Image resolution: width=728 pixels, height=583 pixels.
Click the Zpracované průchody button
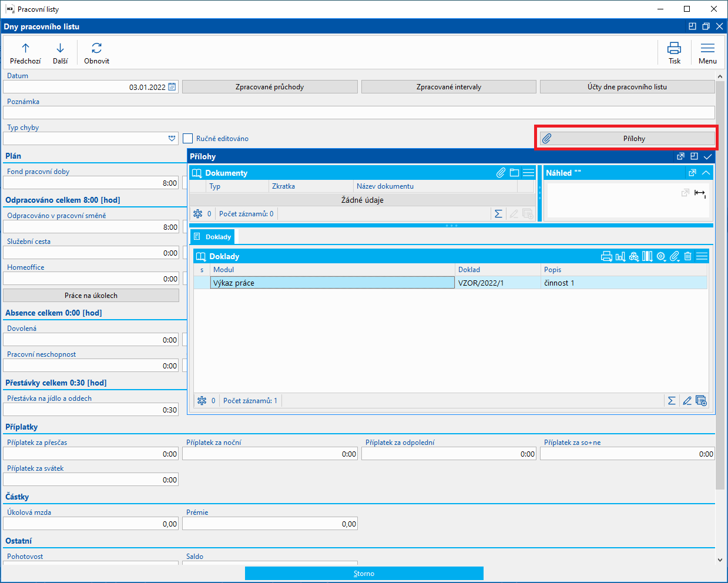[270, 87]
